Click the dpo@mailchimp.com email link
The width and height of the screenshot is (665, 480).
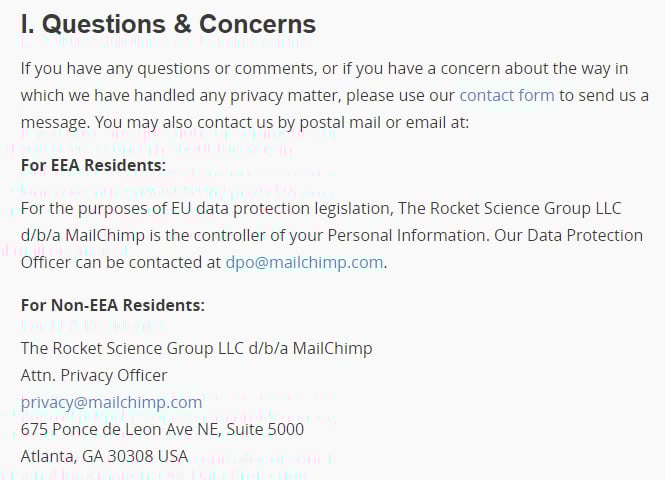(305, 262)
